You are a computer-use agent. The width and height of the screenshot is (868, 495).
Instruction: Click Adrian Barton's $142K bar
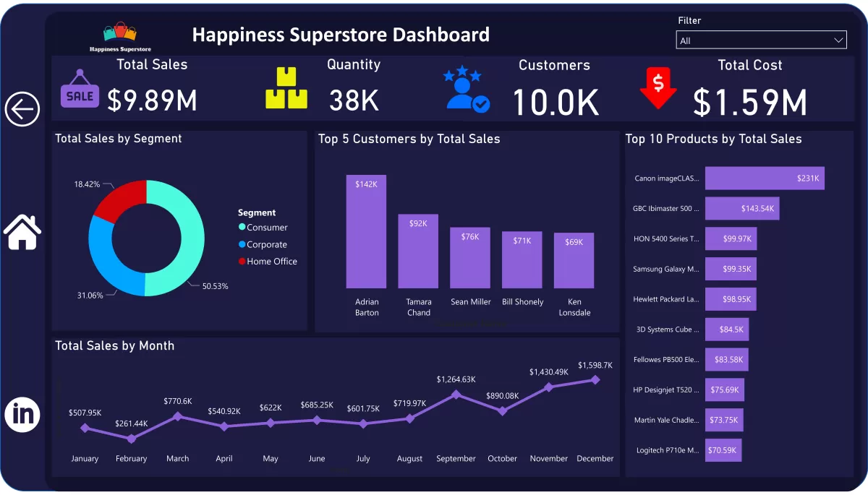tap(366, 232)
